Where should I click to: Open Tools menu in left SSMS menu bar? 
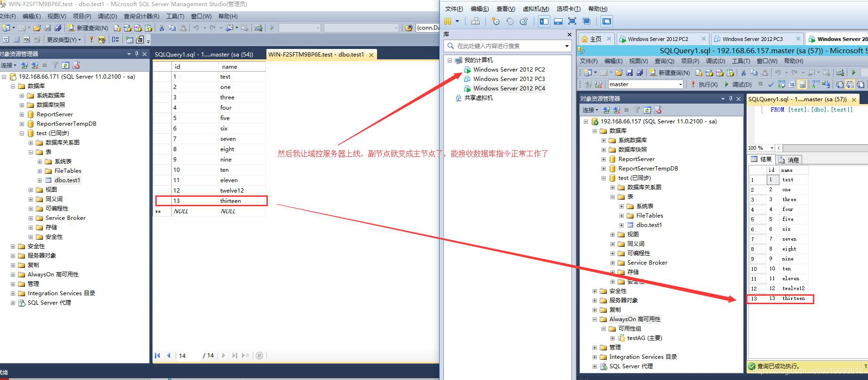tap(175, 16)
